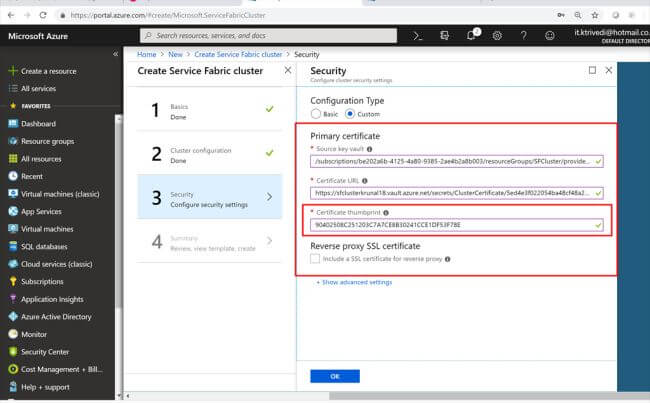
Task: Open the account menu for it.ktrivedi@hotmail.com
Action: pyautogui.click(x=612, y=36)
